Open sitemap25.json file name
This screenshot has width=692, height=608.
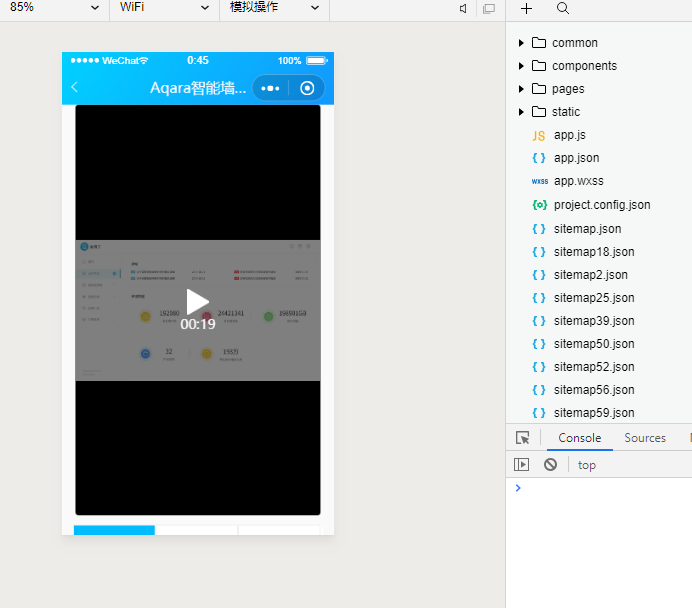[594, 297]
